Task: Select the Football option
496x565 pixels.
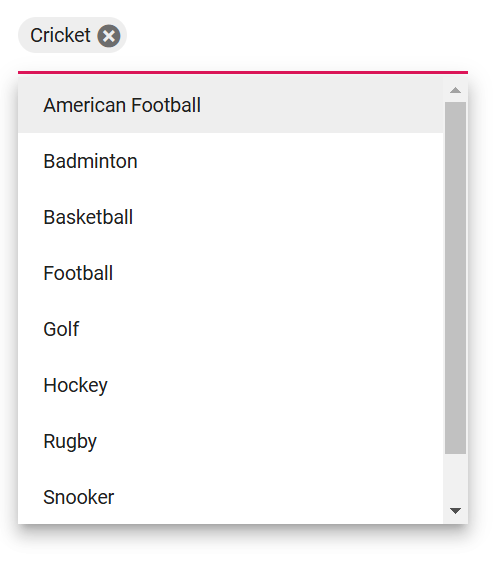Action: point(231,273)
